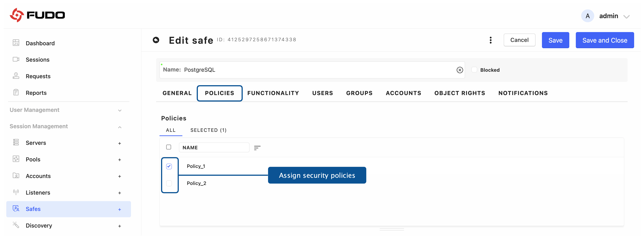Open the Discovery section icon
Image resolution: width=644 pixels, height=241 pixels.
pos(16,225)
